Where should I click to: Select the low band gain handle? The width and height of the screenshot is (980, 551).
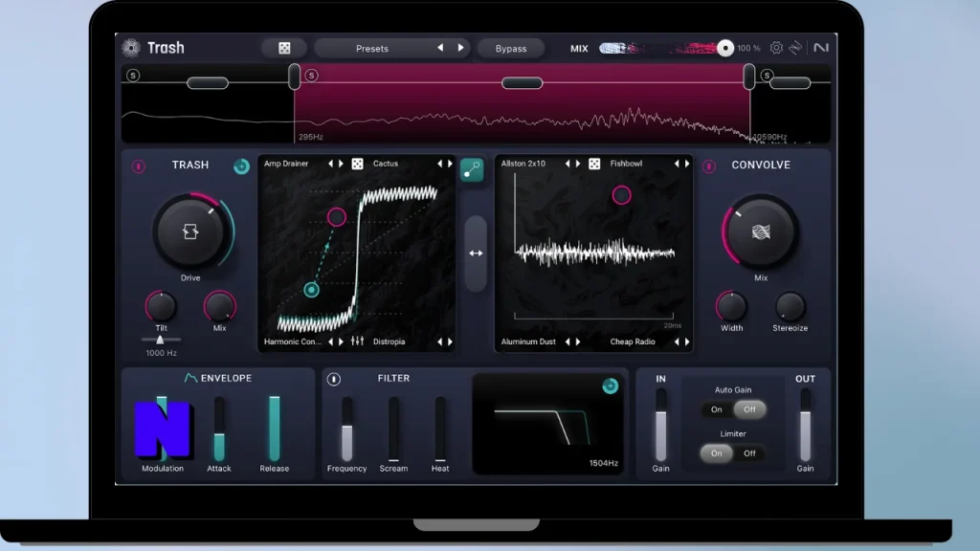[x=208, y=83]
